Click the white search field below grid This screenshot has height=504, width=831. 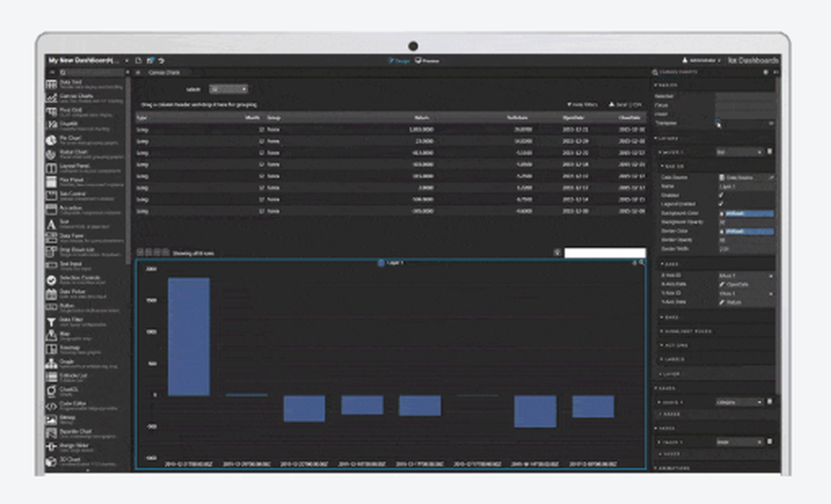pos(605,253)
